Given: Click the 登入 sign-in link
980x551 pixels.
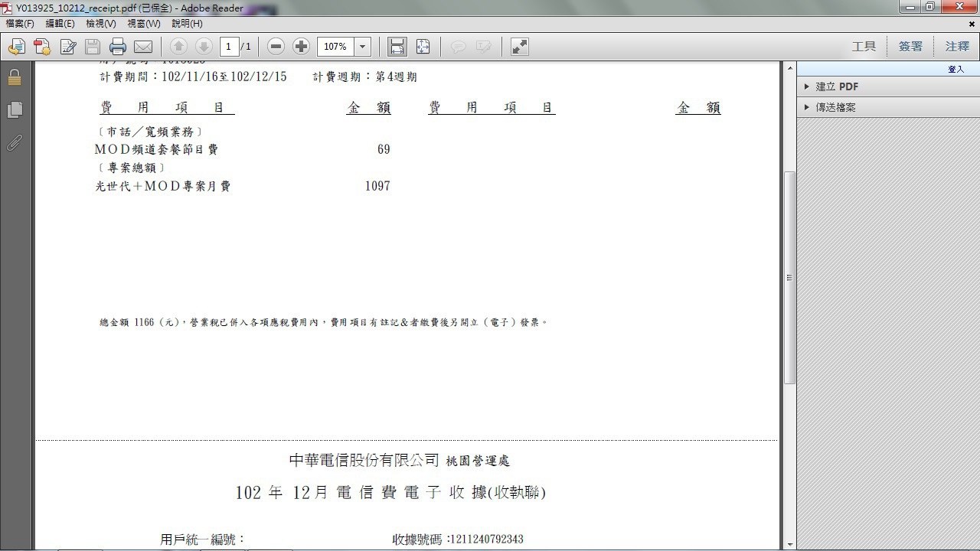Looking at the screenshot, I should (956, 69).
